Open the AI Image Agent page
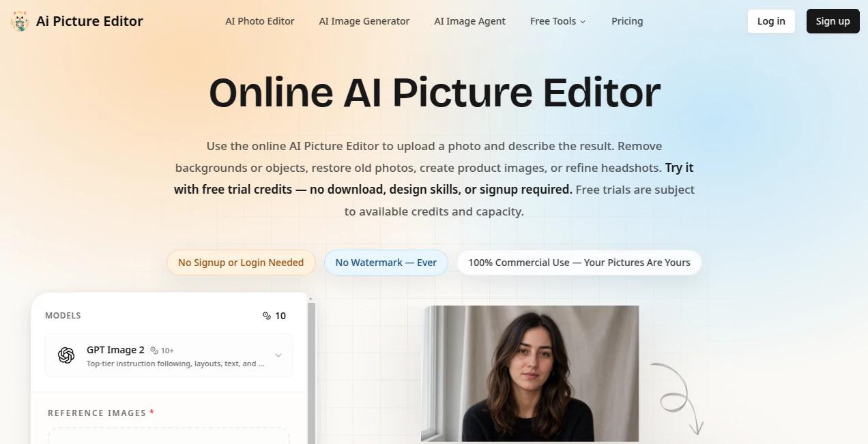868x444 pixels. 470,21
